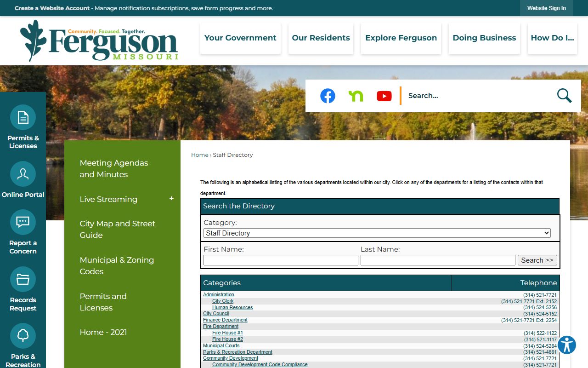Open Doing Business menu
Viewport: 588px width, 368px height.
coord(484,38)
